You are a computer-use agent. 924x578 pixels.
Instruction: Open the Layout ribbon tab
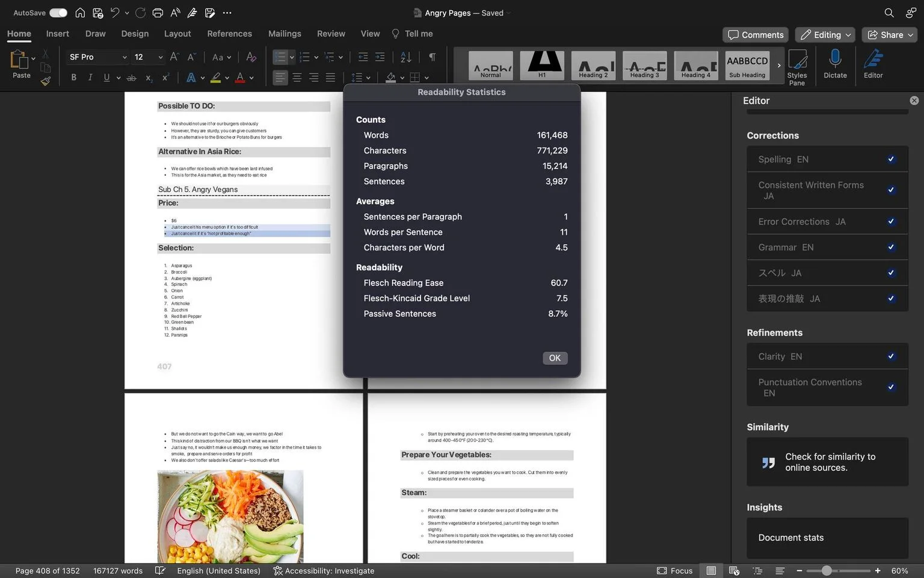coord(177,34)
